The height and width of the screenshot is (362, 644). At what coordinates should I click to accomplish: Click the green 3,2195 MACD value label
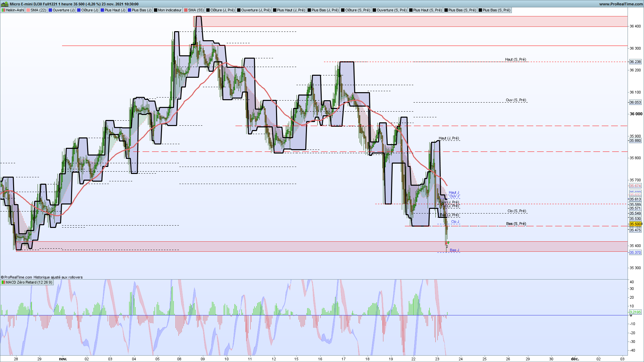[635, 312]
